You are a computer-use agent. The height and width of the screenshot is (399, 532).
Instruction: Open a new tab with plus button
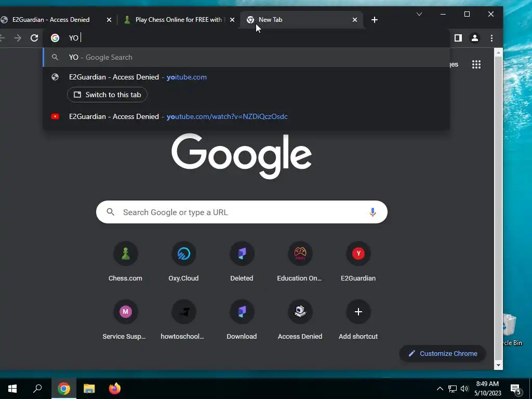point(374,20)
